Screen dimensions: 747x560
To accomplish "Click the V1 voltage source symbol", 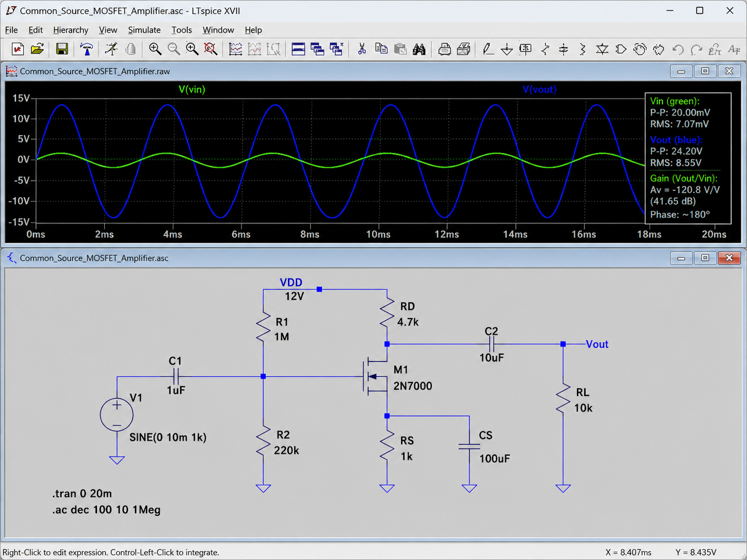I will (x=117, y=415).
